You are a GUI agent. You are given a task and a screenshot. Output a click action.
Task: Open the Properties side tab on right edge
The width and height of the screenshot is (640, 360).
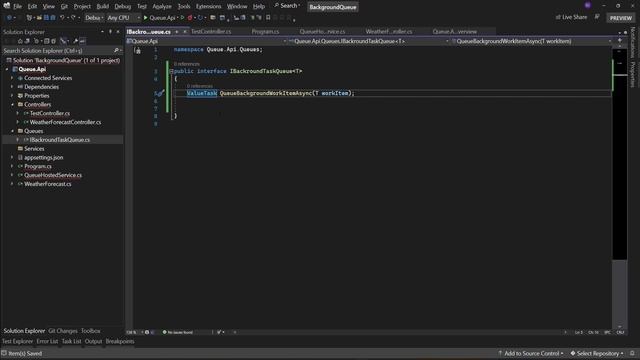point(633,74)
